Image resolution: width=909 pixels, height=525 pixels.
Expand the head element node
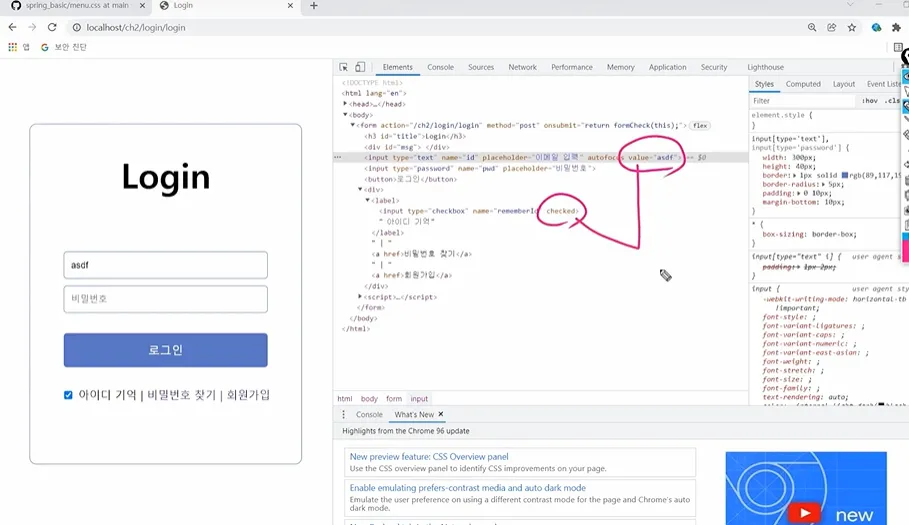coord(345,104)
